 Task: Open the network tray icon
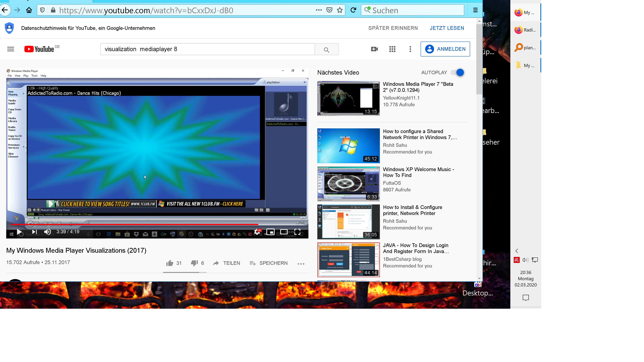tap(535, 260)
